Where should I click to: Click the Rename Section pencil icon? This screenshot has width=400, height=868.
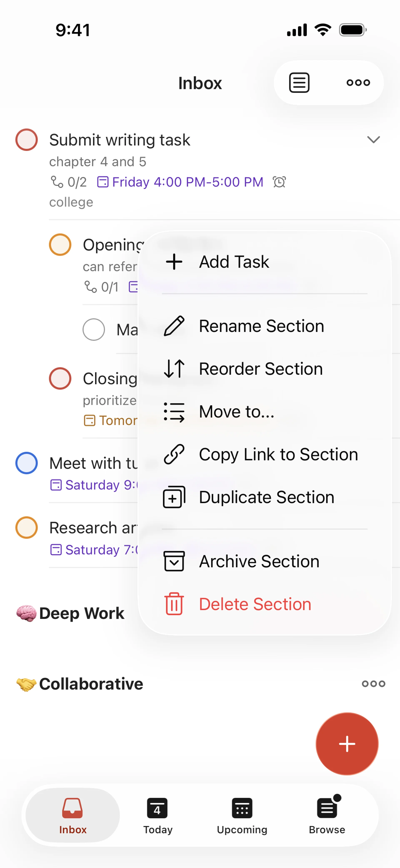pos(174,326)
